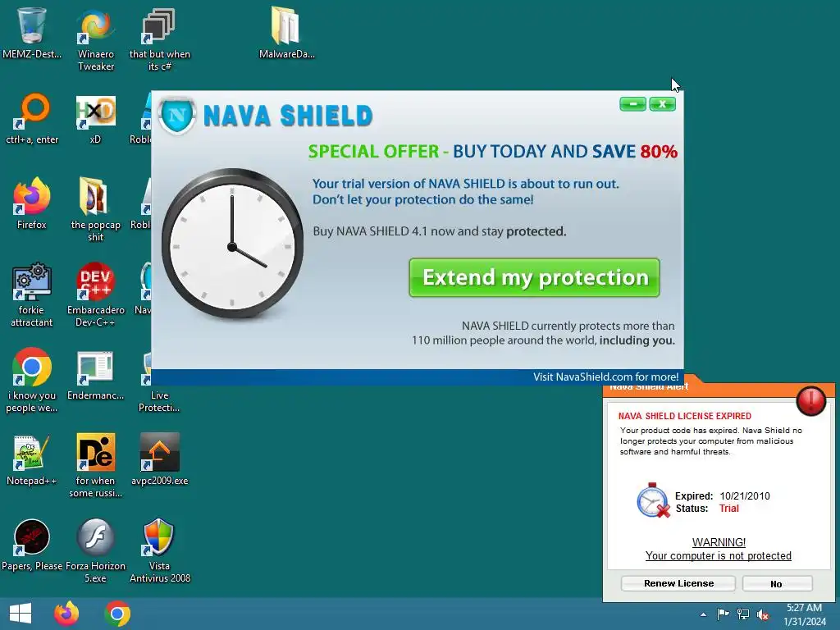Open the network tray icon

pyautogui.click(x=743, y=614)
